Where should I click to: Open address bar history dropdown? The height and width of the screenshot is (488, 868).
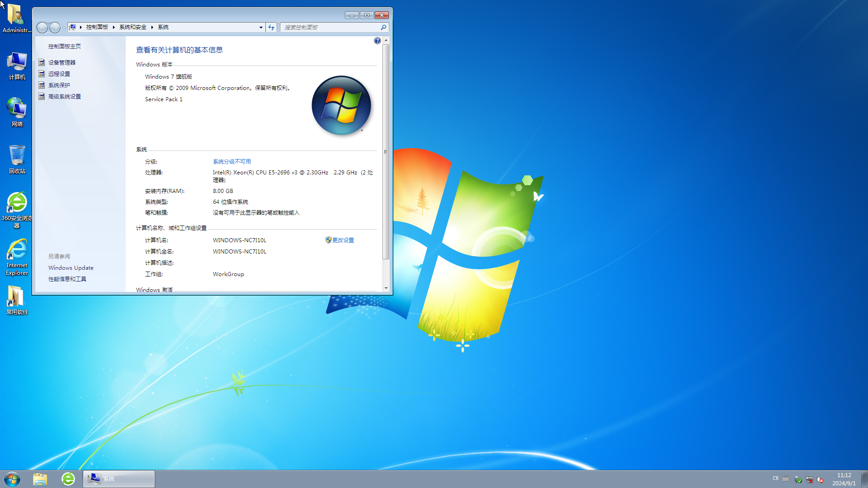[x=261, y=28]
